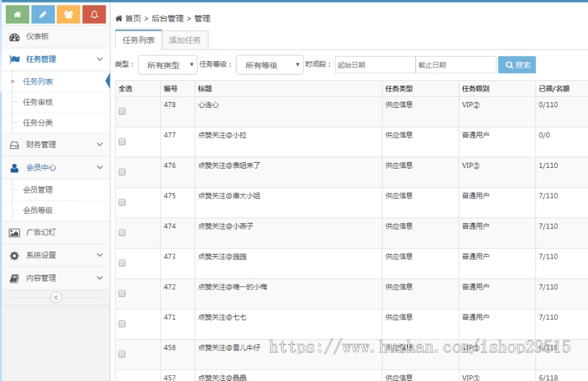588x381 pixels.
Task: Click the green home icon button
Action: [x=17, y=14]
